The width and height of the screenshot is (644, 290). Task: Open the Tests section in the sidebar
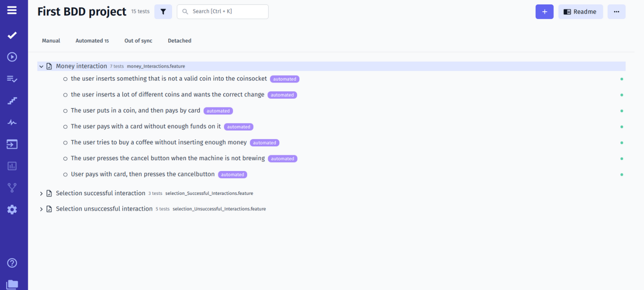12,35
